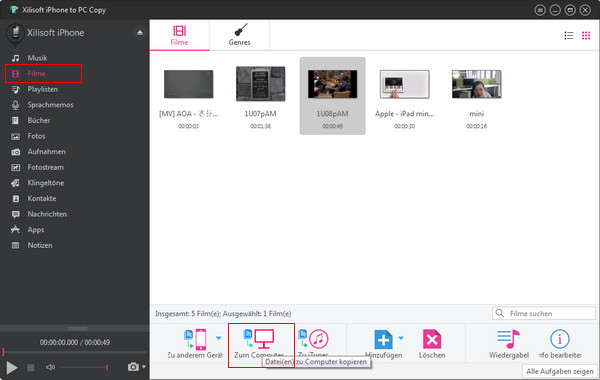The width and height of the screenshot is (600, 380).
Task: Click the Hinzufügen add button
Action: (383, 344)
